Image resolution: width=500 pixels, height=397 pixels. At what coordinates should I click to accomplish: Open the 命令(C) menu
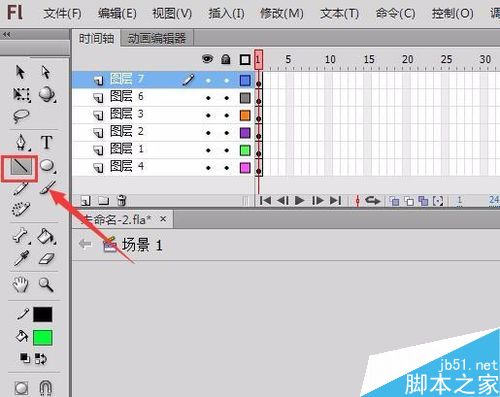tap(395, 13)
